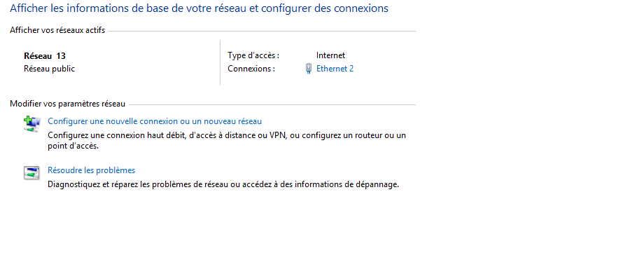The width and height of the screenshot is (644, 260).
Task: Click the Internet access type value
Action: tap(330, 55)
